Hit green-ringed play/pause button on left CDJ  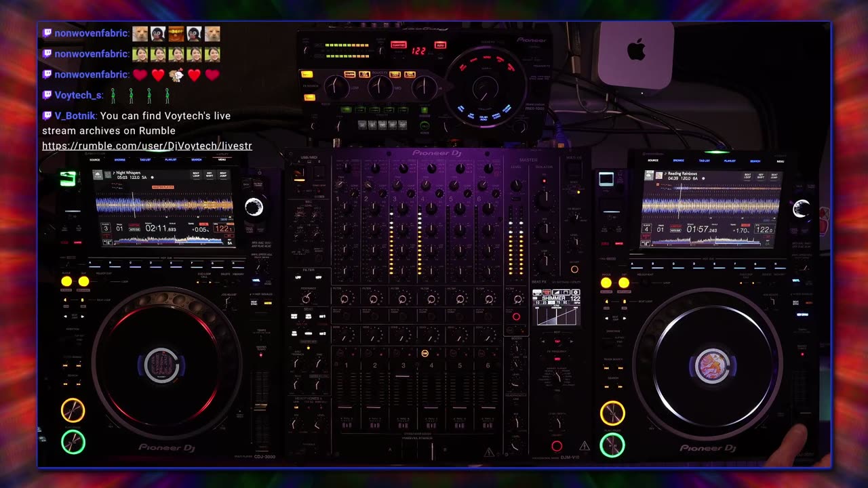pyautogui.click(x=73, y=442)
